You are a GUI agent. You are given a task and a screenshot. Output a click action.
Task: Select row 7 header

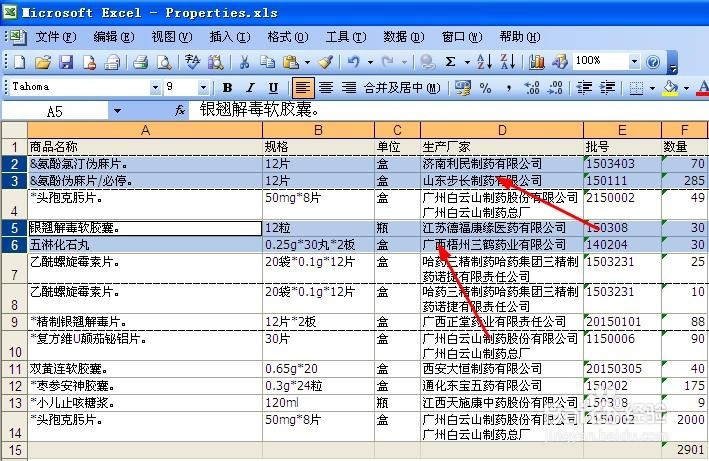coord(14,268)
